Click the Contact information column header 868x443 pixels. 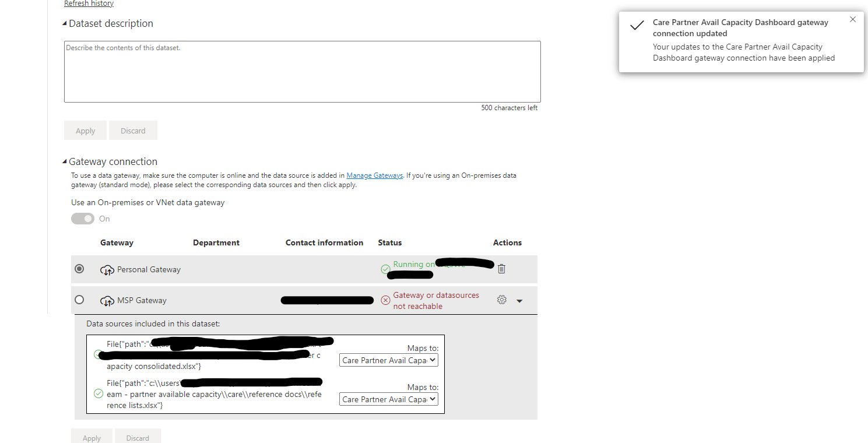click(324, 242)
